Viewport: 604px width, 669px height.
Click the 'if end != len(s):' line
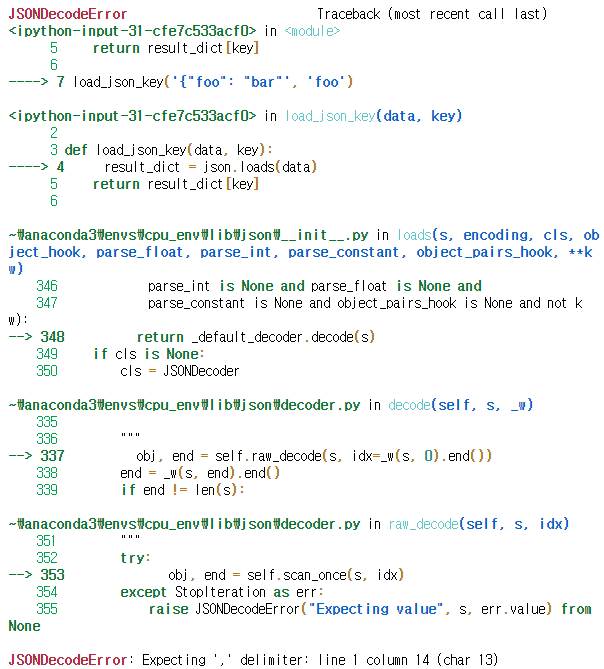click(183, 490)
